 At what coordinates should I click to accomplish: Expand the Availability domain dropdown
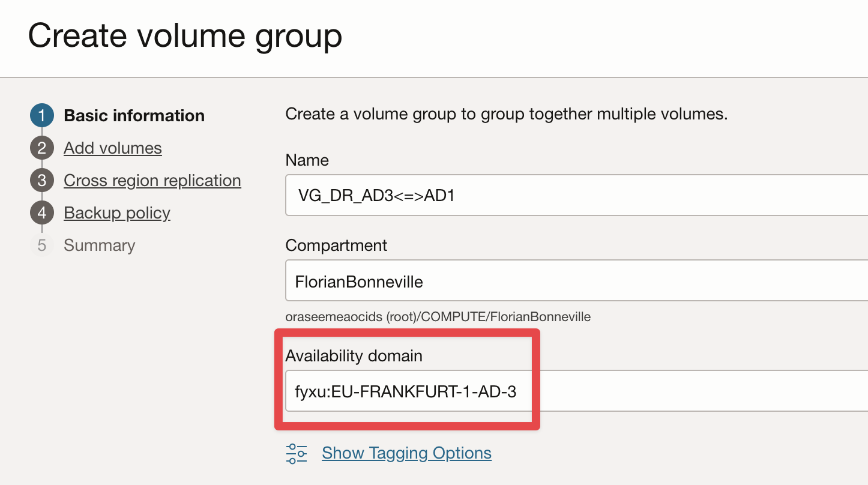[x=576, y=391]
